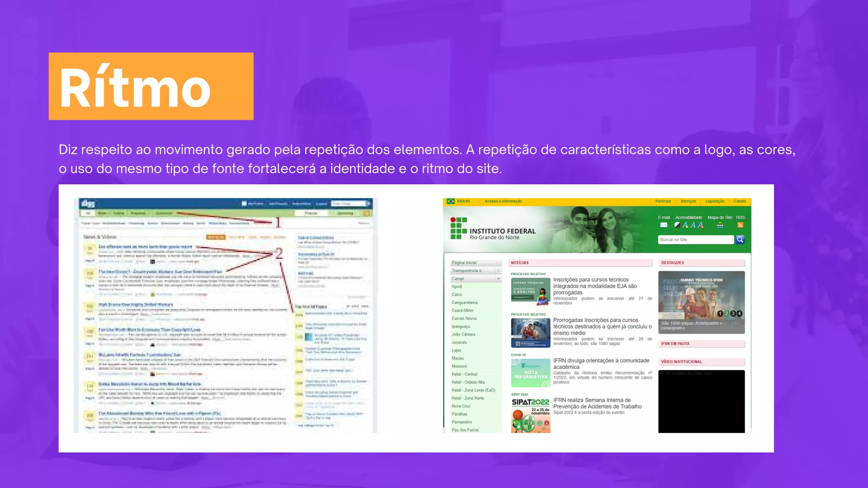Open IFRN divulga orientações headline

[601, 364]
